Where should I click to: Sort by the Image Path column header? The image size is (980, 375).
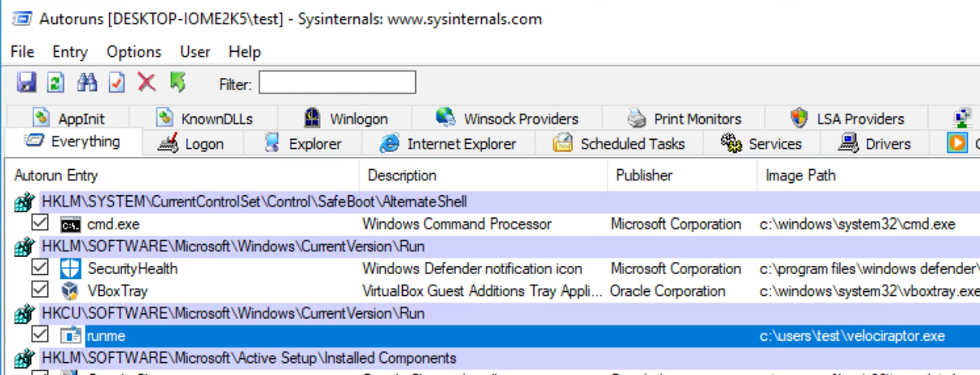tap(800, 175)
